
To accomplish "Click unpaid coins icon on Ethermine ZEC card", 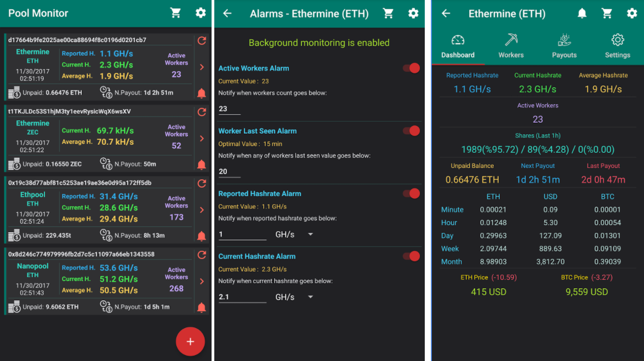I will pyautogui.click(x=14, y=164).
